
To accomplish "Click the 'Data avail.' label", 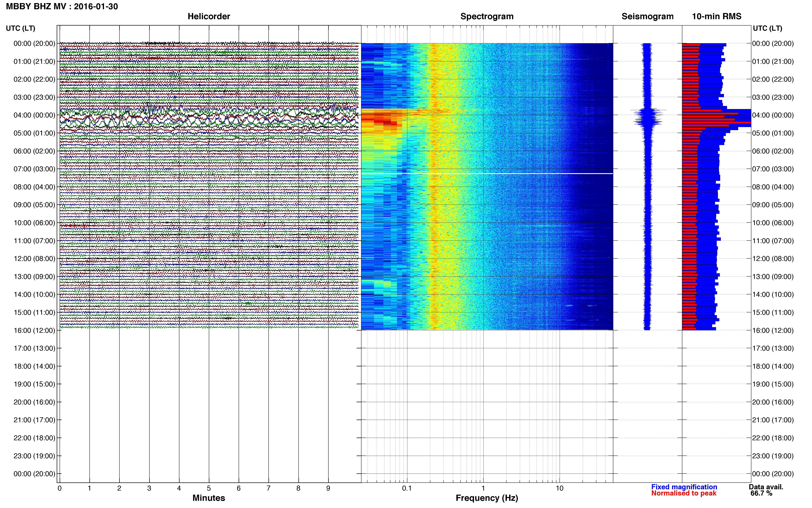I will pyautogui.click(x=766, y=487).
